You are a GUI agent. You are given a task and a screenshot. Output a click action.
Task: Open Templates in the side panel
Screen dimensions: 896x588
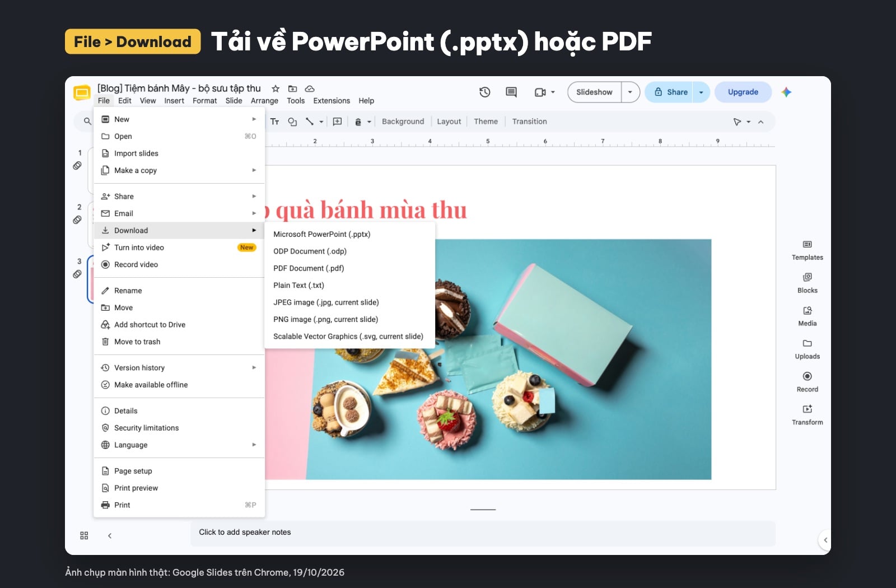pos(808,250)
